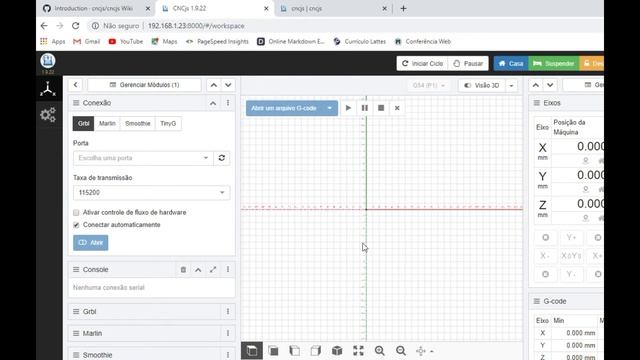640x360 pixels.
Task: Zoom out on the visualizer
Action: [x=401, y=351]
